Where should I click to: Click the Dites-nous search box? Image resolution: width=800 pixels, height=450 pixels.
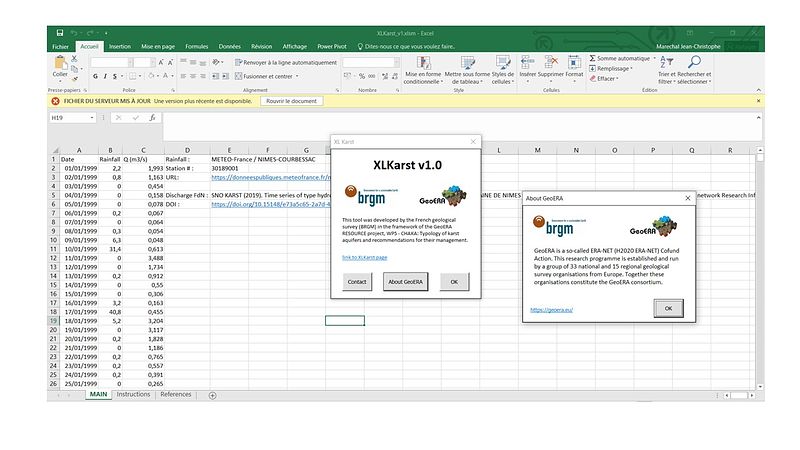(406, 46)
